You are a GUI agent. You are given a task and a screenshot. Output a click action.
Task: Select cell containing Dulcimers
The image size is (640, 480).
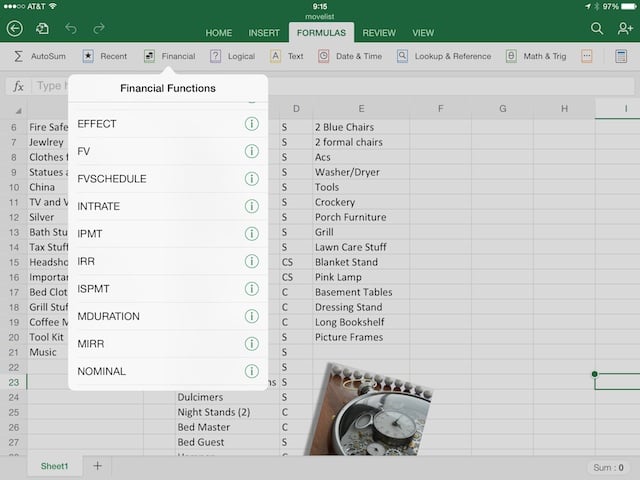tap(227, 397)
